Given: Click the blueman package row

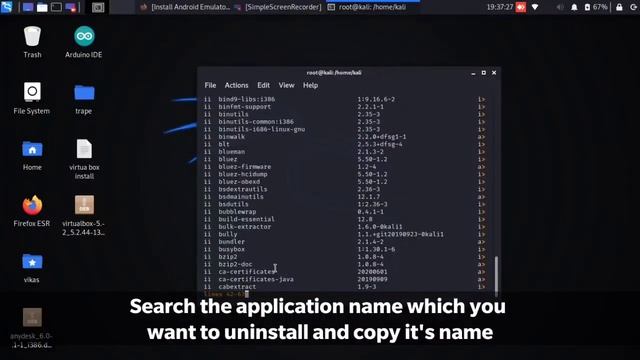Looking at the screenshot, I should [x=345, y=152].
